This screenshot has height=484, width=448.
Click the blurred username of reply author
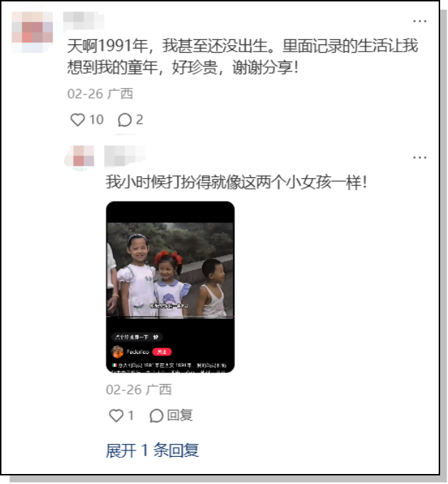(124, 156)
